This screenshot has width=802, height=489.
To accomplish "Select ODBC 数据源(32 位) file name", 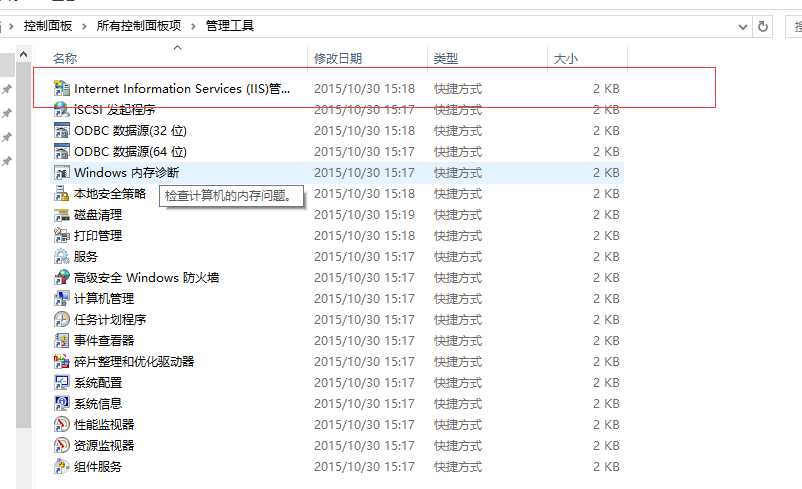I will [x=130, y=130].
